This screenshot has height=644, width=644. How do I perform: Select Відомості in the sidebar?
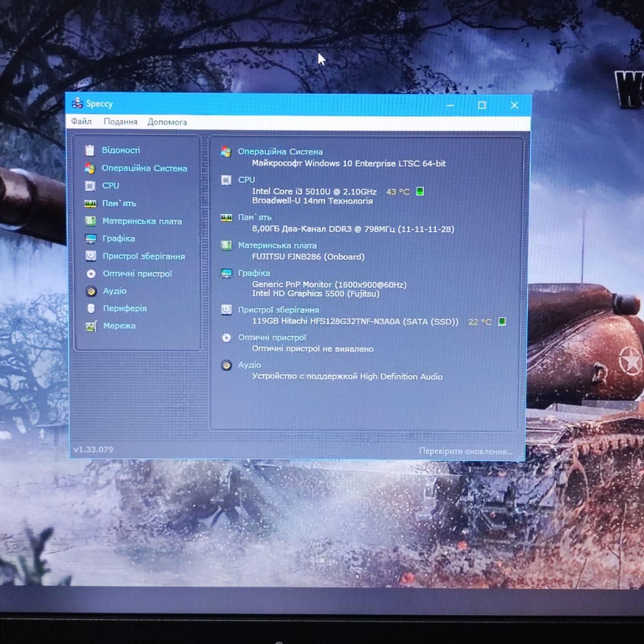pyautogui.click(x=121, y=150)
